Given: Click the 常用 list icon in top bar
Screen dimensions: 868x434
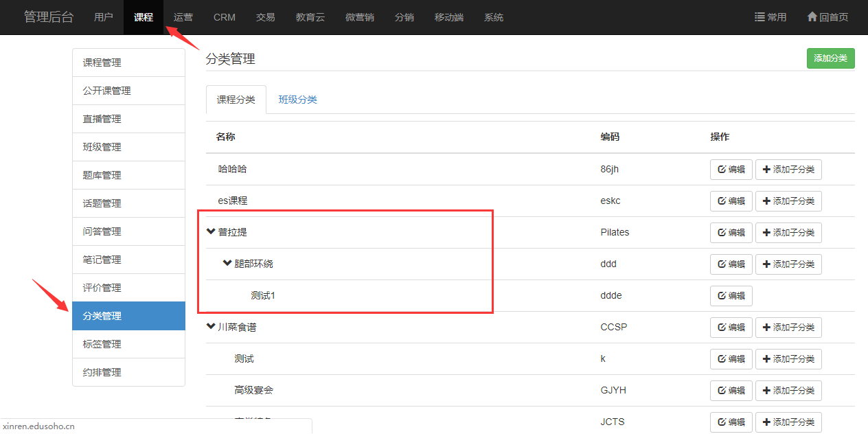Looking at the screenshot, I should tap(759, 17).
